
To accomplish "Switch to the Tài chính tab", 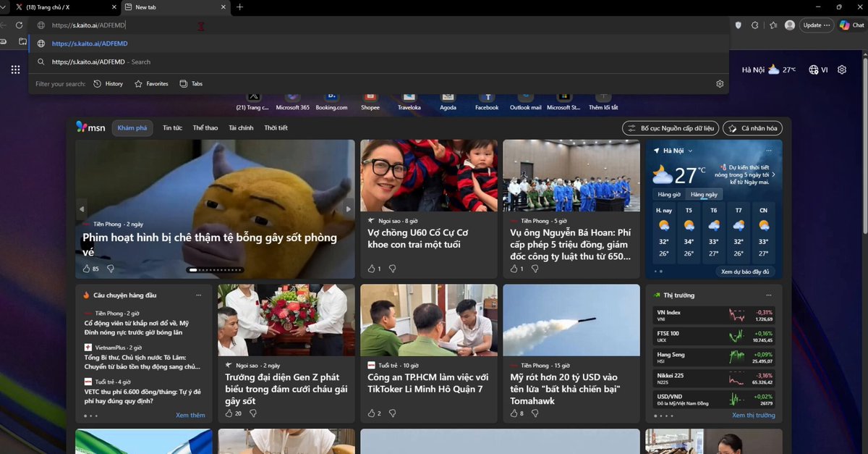I will click(241, 128).
